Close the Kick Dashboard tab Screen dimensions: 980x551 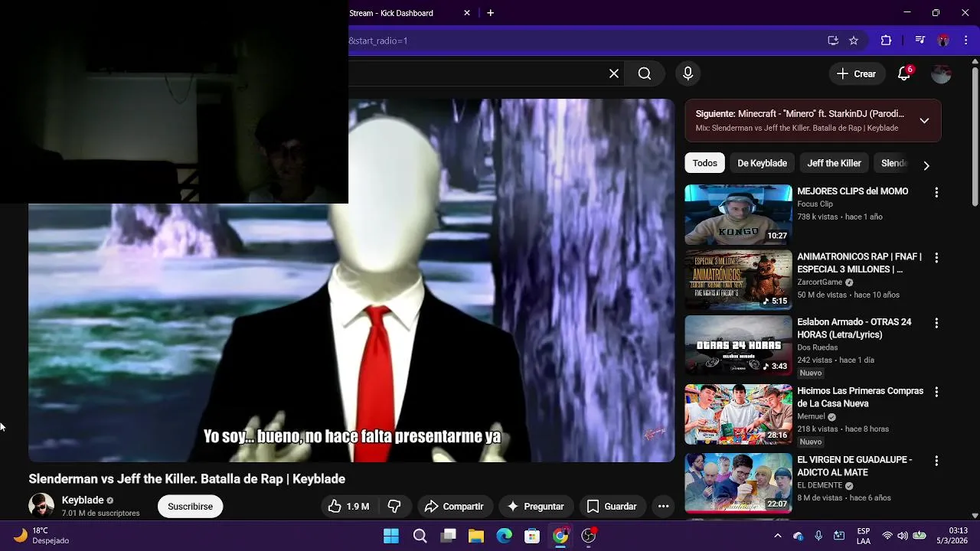(x=467, y=13)
